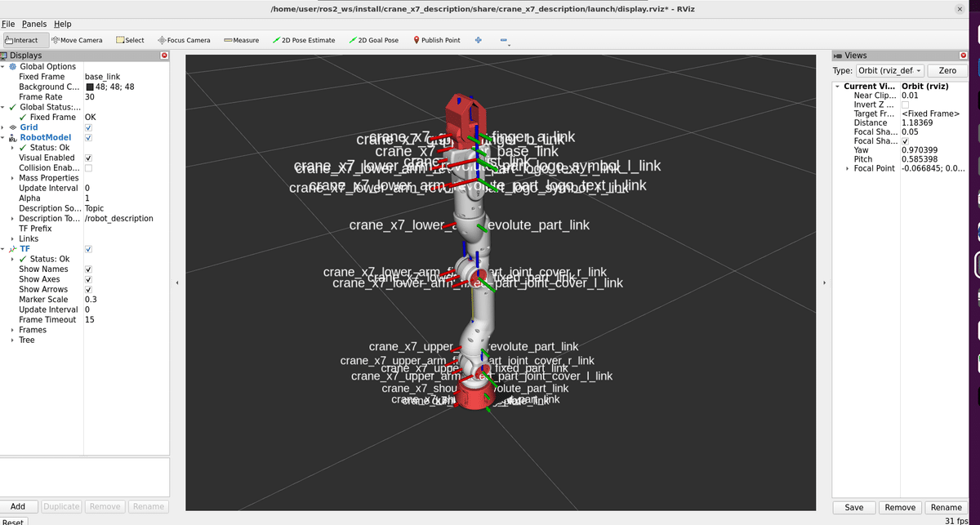980x525 pixels.
Task: Collapse the Current View node
Action: (x=837, y=87)
